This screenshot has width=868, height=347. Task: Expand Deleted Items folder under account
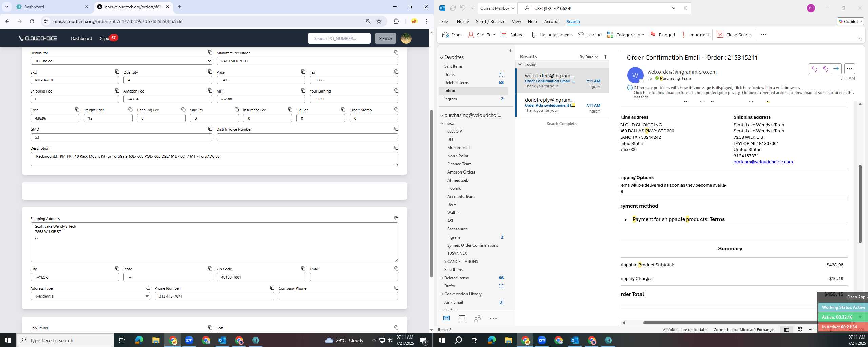(x=442, y=278)
